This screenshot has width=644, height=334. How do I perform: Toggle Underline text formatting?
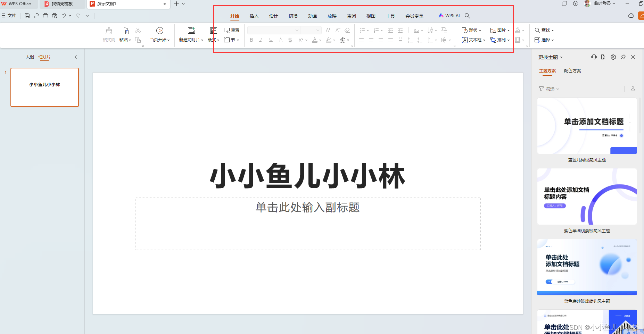(271, 40)
